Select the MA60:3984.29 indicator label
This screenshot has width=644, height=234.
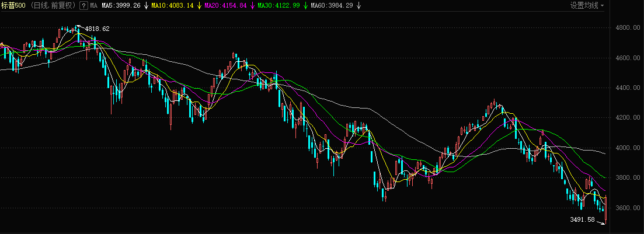click(x=334, y=6)
